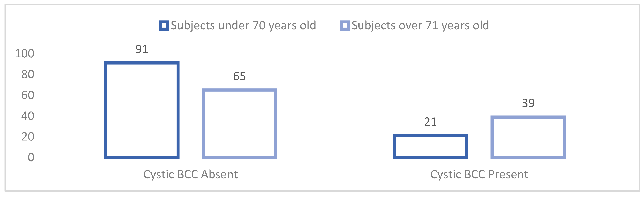644x197 pixels.
Task: Click the y-axis value 40
Action: [28, 116]
